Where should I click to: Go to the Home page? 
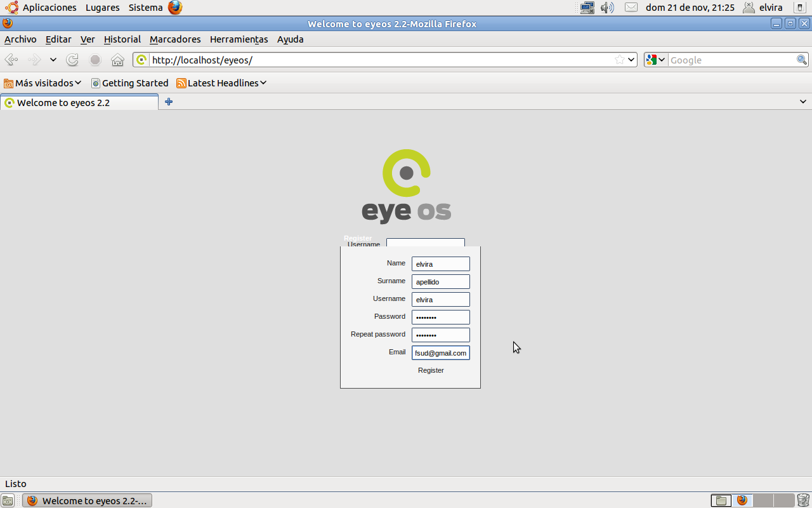click(x=117, y=60)
